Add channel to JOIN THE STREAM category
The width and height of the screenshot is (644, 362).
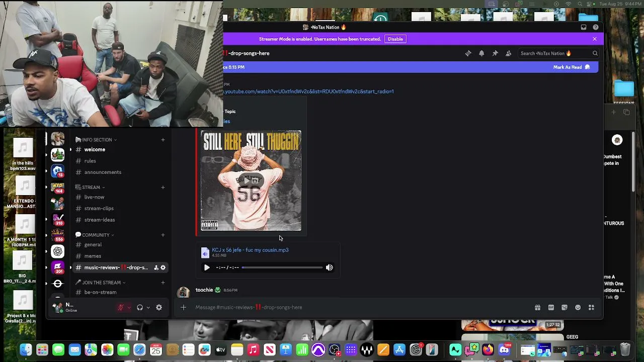(x=163, y=283)
